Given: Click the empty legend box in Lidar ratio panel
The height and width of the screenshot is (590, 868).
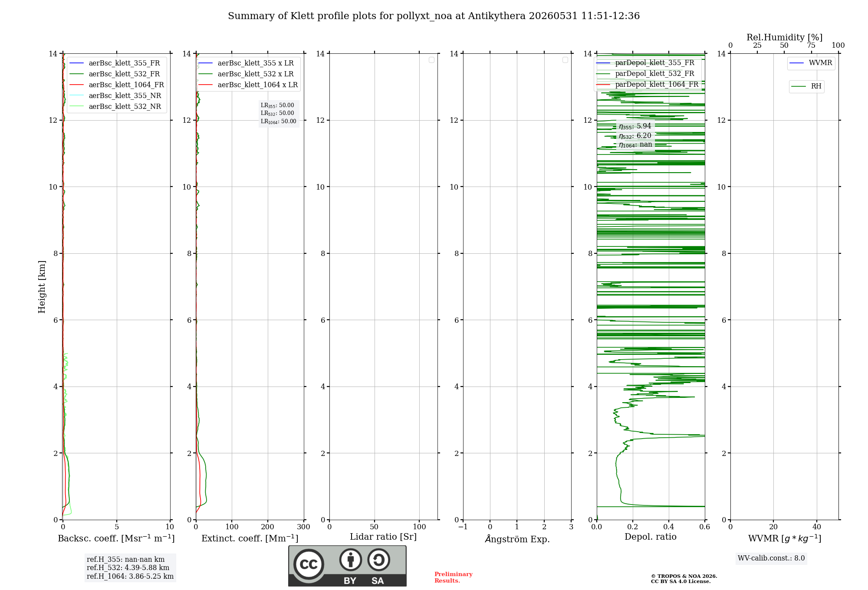Looking at the screenshot, I should point(431,60).
